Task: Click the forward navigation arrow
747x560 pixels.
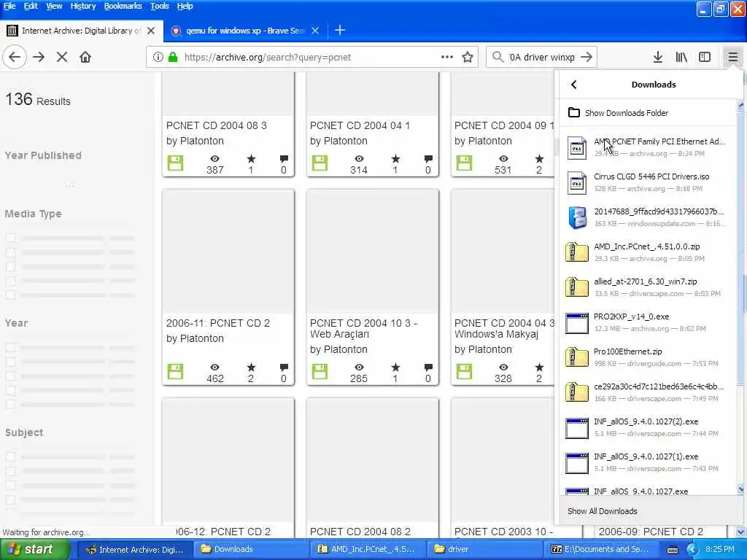Action: pyautogui.click(x=39, y=57)
